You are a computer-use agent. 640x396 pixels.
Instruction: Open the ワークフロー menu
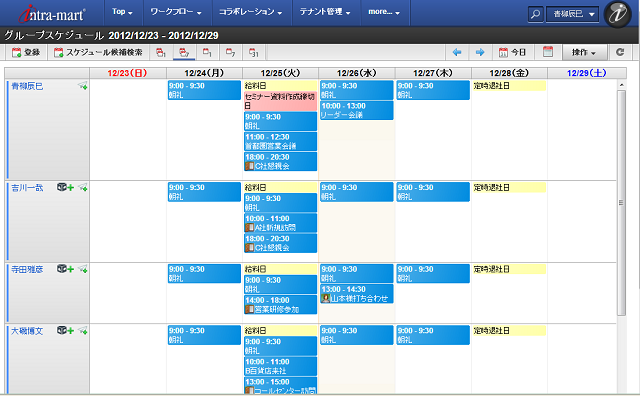click(x=176, y=12)
